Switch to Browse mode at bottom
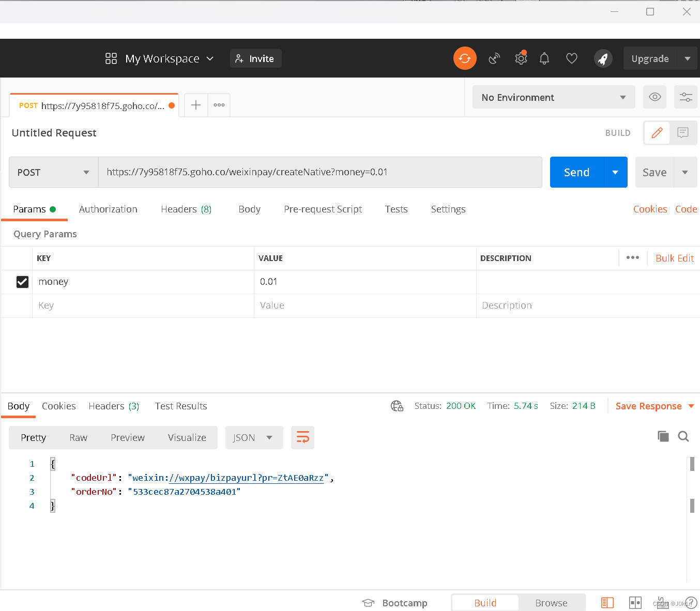Image resolution: width=700 pixels, height=611 pixels. (551, 603)
